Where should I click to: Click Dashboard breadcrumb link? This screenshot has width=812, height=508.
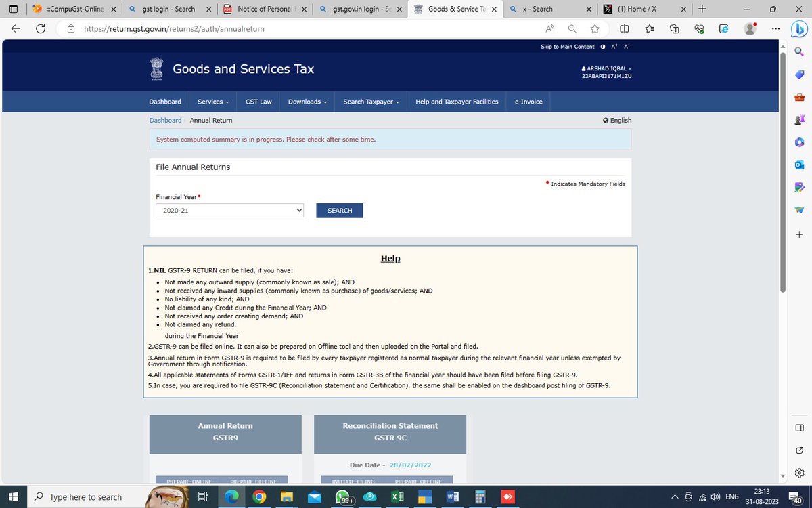(x=165, y=120)
